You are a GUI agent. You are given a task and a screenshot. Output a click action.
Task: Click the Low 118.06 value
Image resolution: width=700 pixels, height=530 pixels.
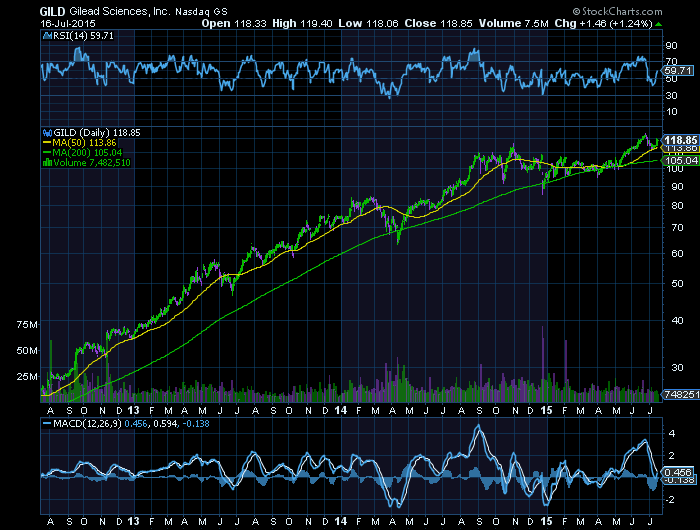pos(368,24)
